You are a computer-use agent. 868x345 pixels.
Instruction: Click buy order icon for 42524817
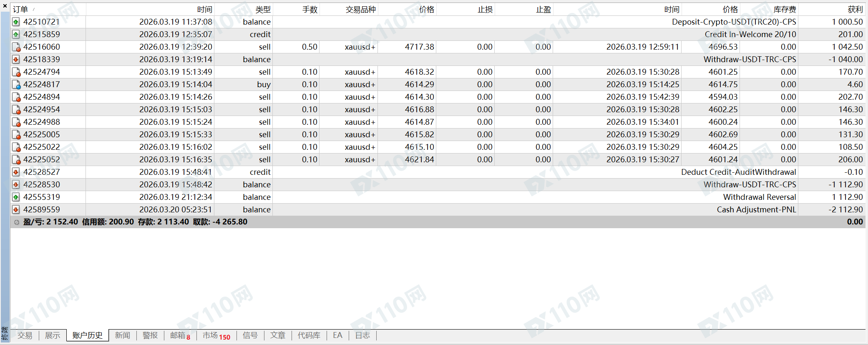point(16,85)
